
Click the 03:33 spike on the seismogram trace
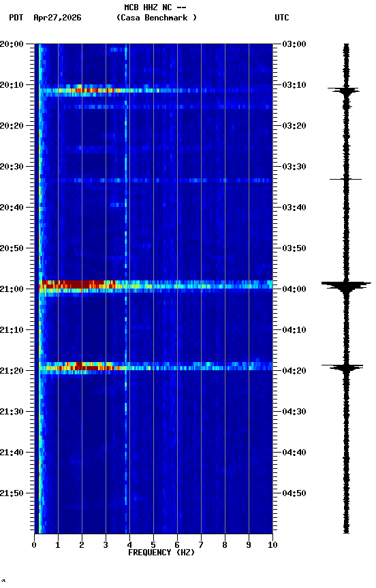(x=345, y=179)
